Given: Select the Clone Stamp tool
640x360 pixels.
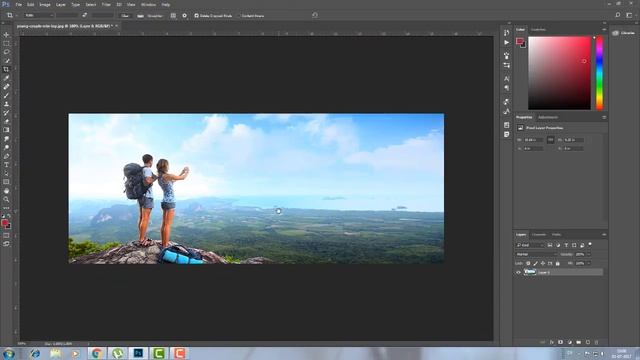Looking at the screenshot, I should pos(6,104).
